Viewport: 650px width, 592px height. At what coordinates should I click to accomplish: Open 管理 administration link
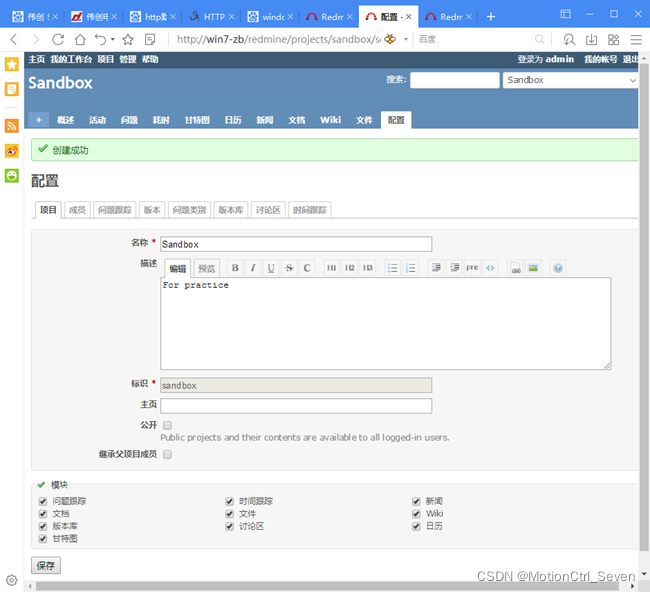point(128,59)
